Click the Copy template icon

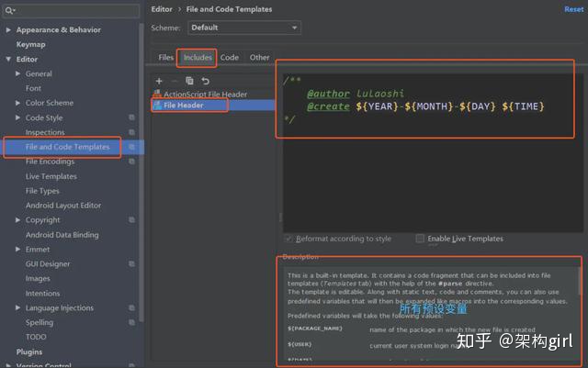[x=189, y=81]
